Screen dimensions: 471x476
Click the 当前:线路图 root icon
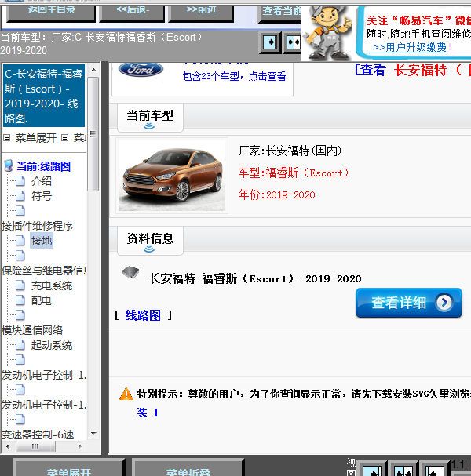pyautogui.click(x=8, y=165)
